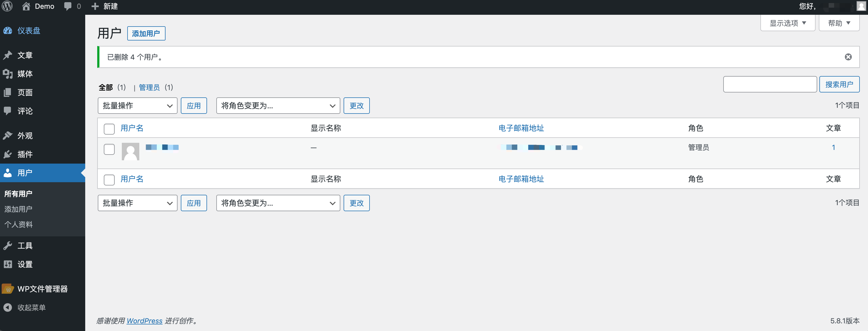This screenshot has width=868, height=331.
Task: Click inside the user search input field
Action: (x=770, y=84)
